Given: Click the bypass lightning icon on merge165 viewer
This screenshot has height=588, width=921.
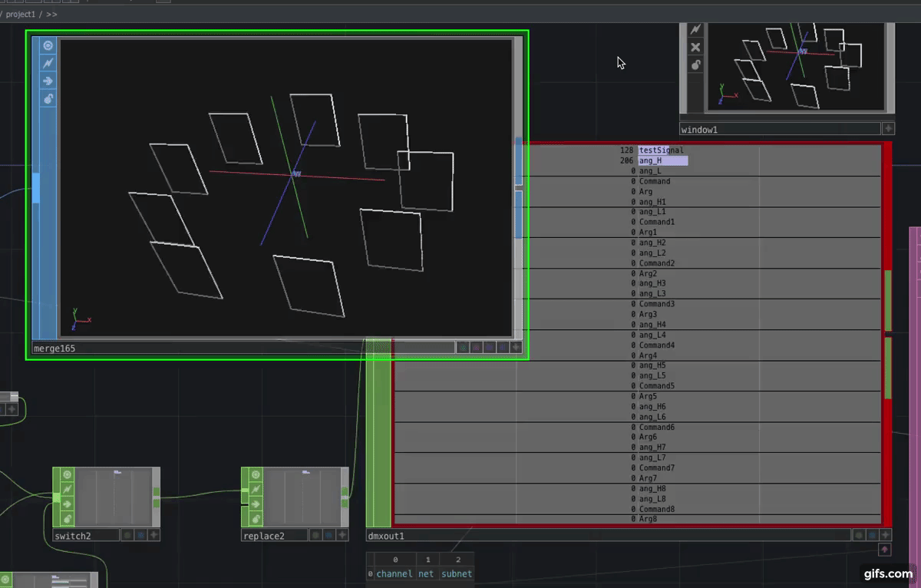Looking at the screenshot, I should click(x=48, y=63).
